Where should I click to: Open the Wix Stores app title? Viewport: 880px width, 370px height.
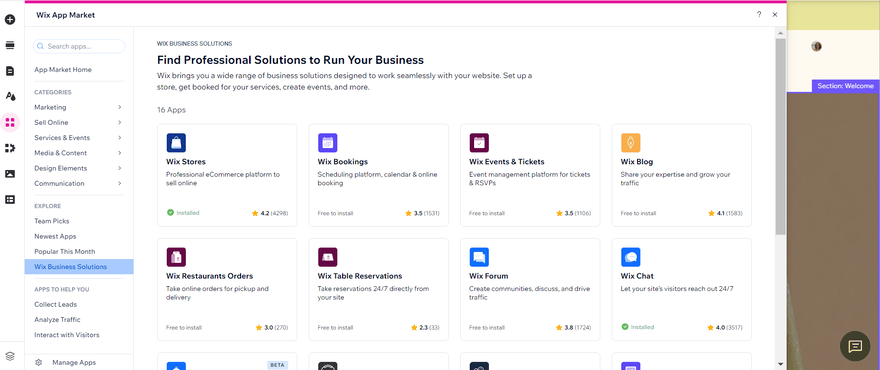pyautogui.click(x=186, y=162)
